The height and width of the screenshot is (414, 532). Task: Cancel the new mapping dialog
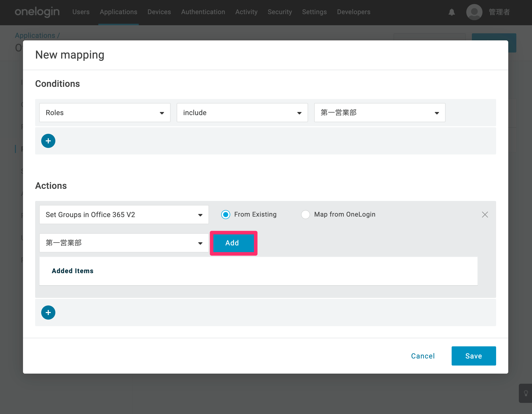(x=423, y=356)
